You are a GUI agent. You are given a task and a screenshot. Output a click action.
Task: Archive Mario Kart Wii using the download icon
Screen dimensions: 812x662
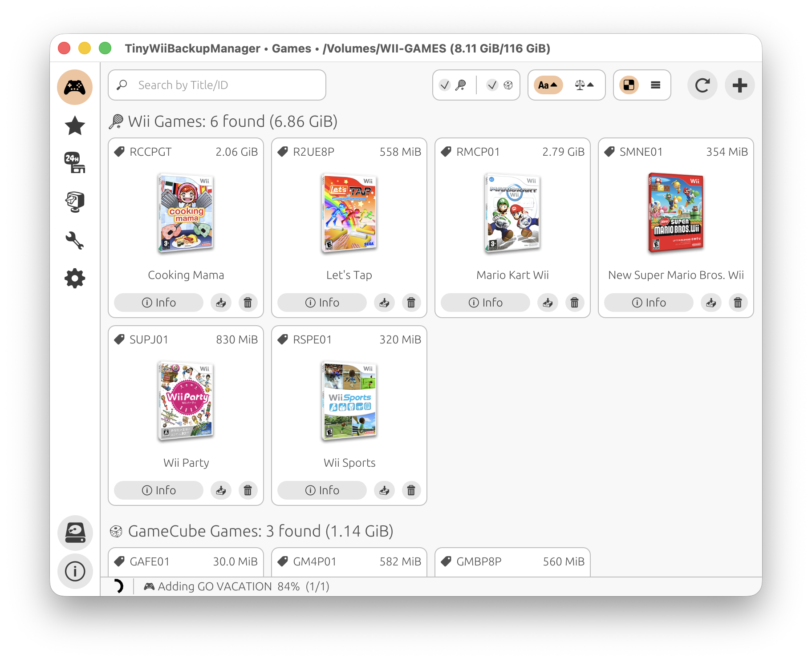click(548, 303)
